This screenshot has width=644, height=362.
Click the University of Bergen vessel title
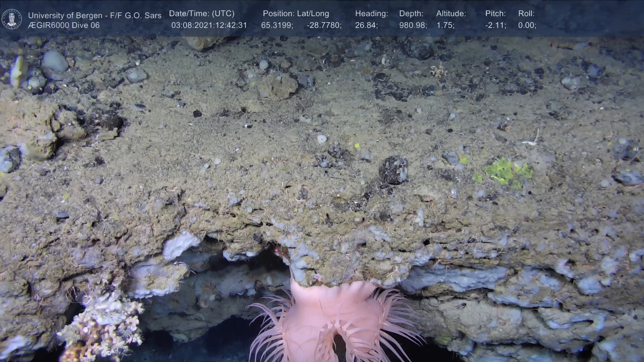click(95, 15)
